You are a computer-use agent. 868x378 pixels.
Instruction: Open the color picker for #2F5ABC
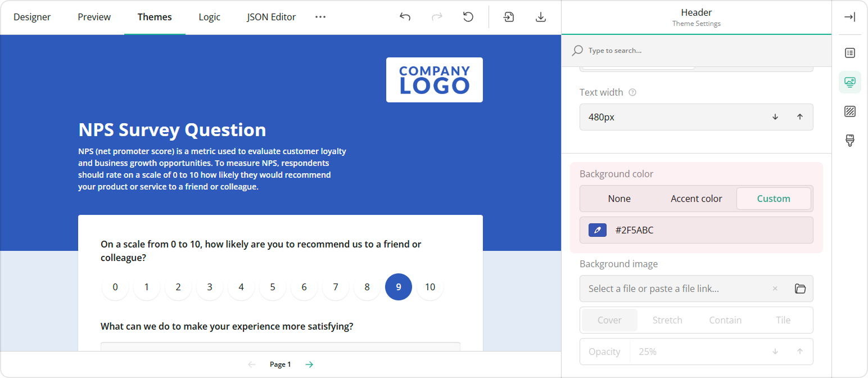click(x=597, y=230)
